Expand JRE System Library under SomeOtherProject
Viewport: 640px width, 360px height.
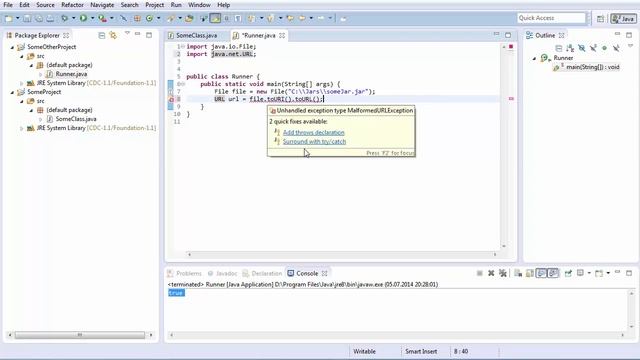pos(22,83)
